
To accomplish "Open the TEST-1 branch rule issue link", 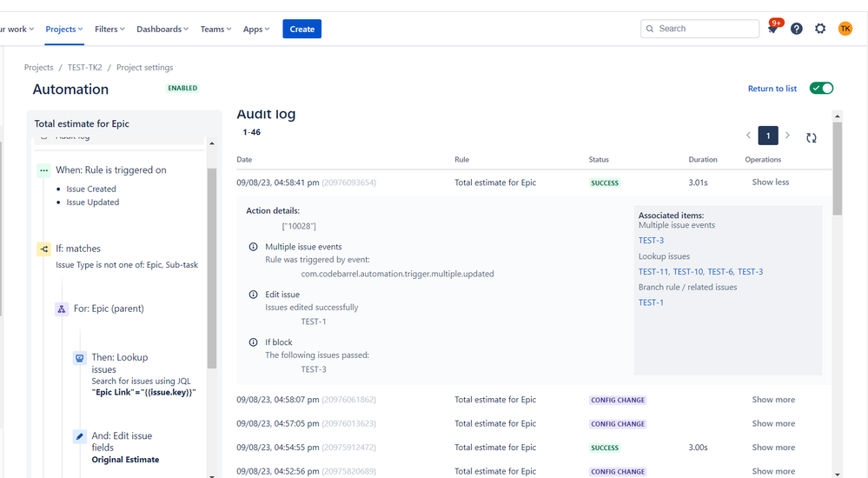I will [651, 302].
